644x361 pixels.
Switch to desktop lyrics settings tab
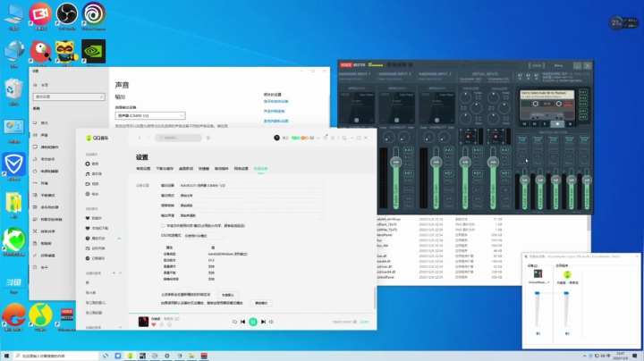pyautogui.click(x=186, y=169)
